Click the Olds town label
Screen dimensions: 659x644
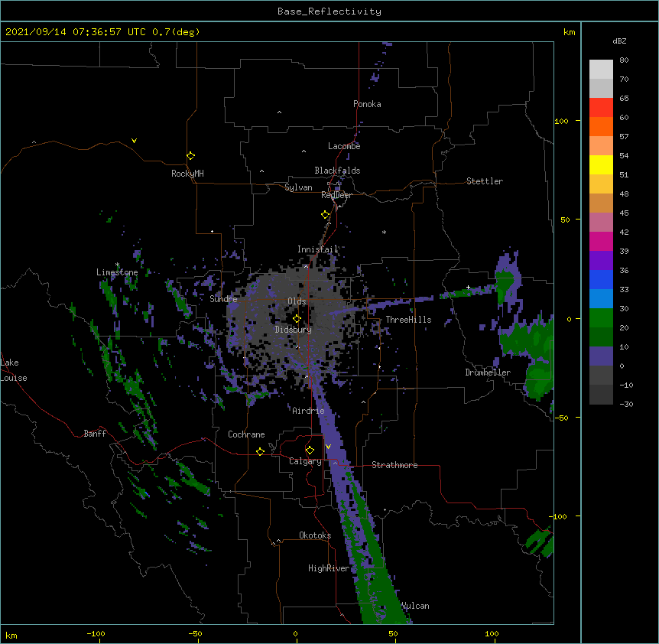tap(297, 301)
